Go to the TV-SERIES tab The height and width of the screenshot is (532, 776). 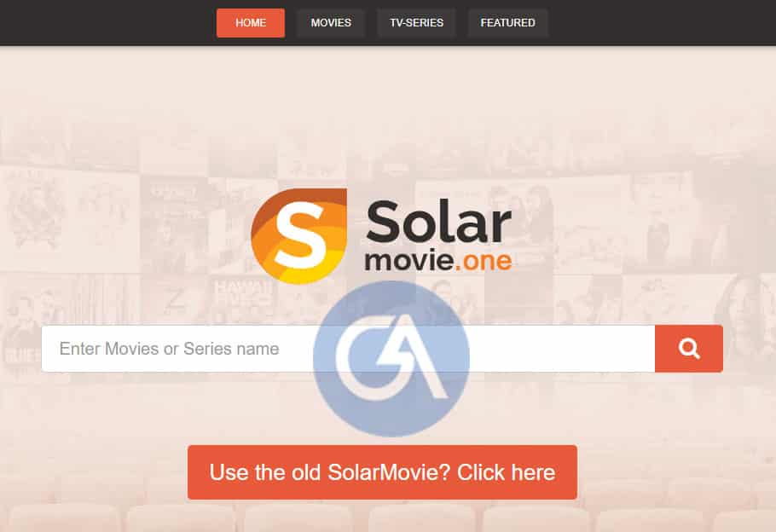pos(416,23)
